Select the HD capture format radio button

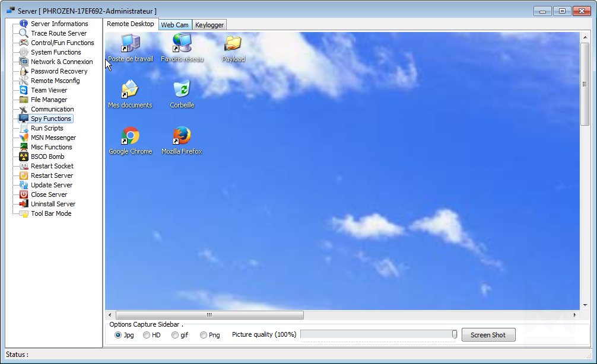tap(147, 335)
